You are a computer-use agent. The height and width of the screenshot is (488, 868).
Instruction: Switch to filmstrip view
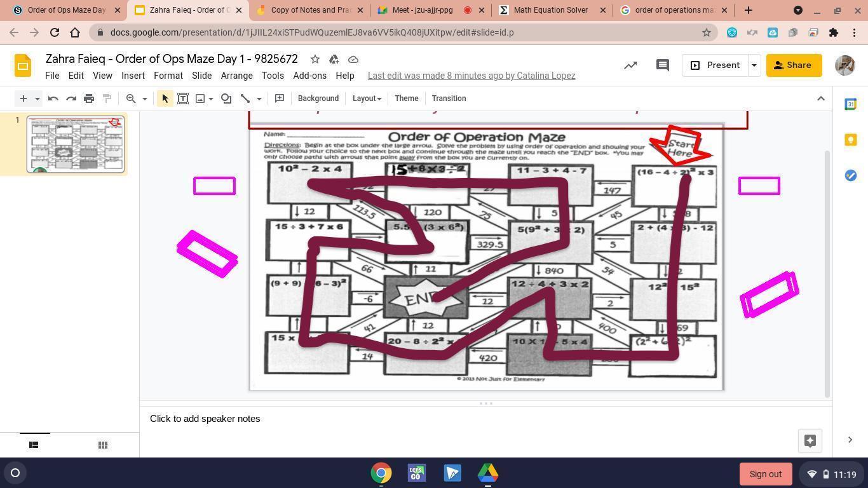pyautogui.click(x=34, y=445)
